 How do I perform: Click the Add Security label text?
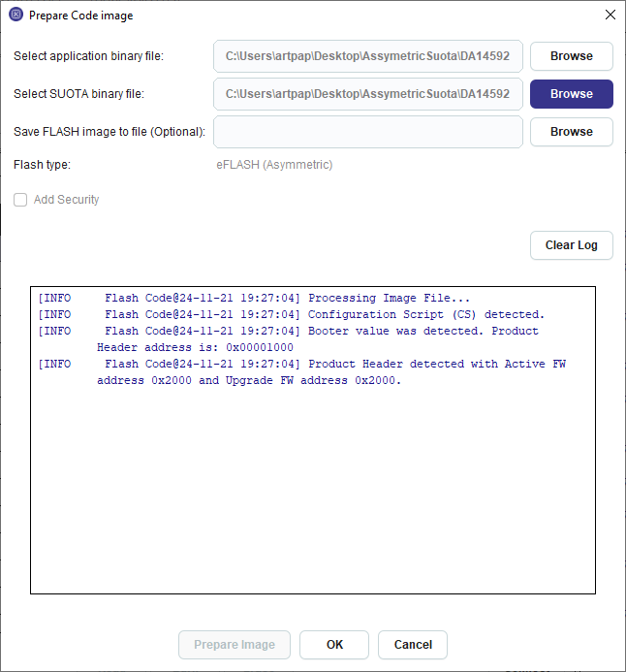point(66,200)
